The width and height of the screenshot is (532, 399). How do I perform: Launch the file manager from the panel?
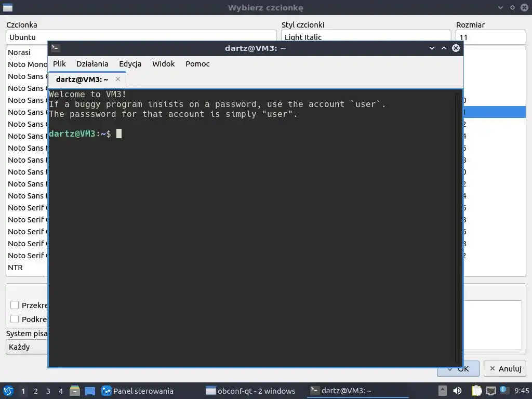click(x=75, y=391)
